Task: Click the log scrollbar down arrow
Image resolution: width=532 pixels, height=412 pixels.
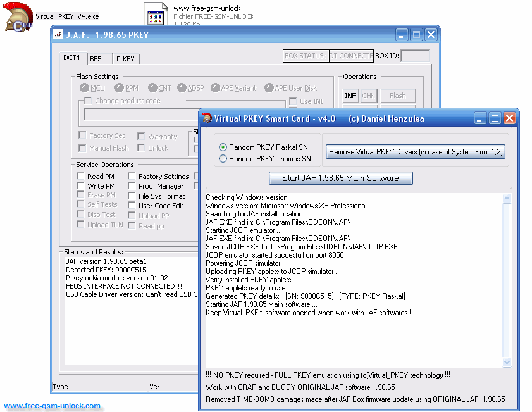Action: (507, 363)
